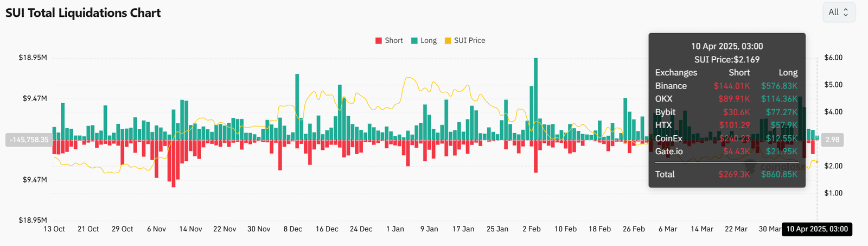Click the OKX row in the tooltip

(726, 99)
